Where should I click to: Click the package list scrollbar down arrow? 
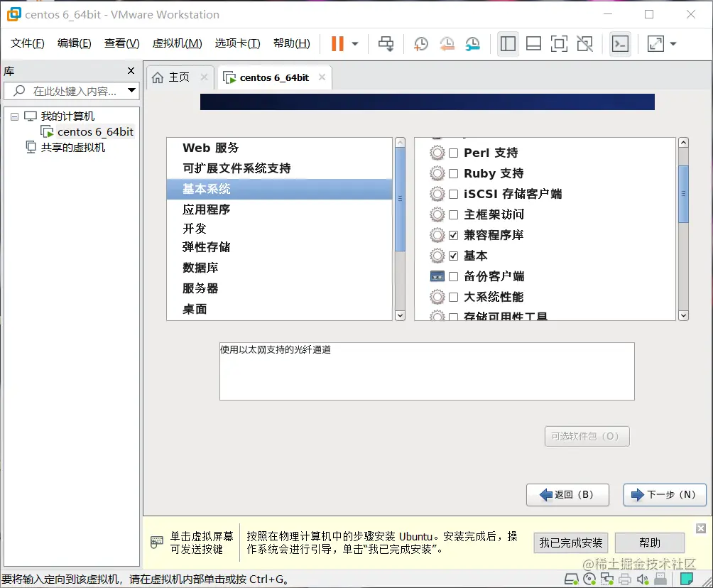[x=683, y=315]
